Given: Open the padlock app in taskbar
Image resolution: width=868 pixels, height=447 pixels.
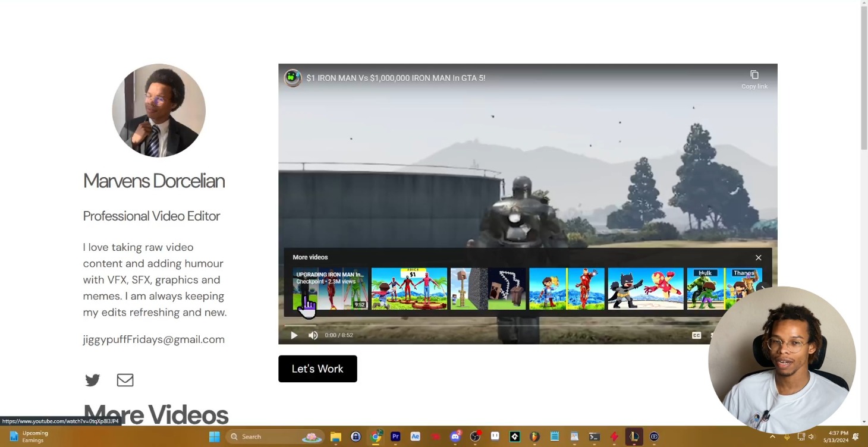Looking at the screenshot, I should click(x=356, y=436).
